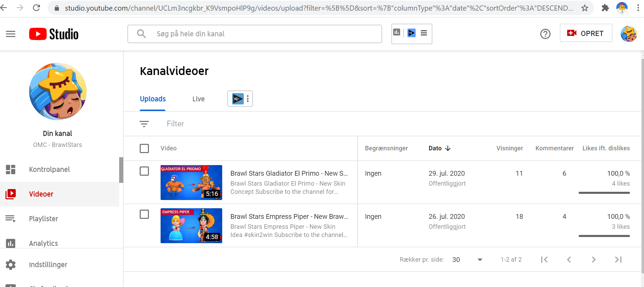Click the Kontrolpanel dashboard icon
Screen dimensions: 644x287
(x=11, y=170)
